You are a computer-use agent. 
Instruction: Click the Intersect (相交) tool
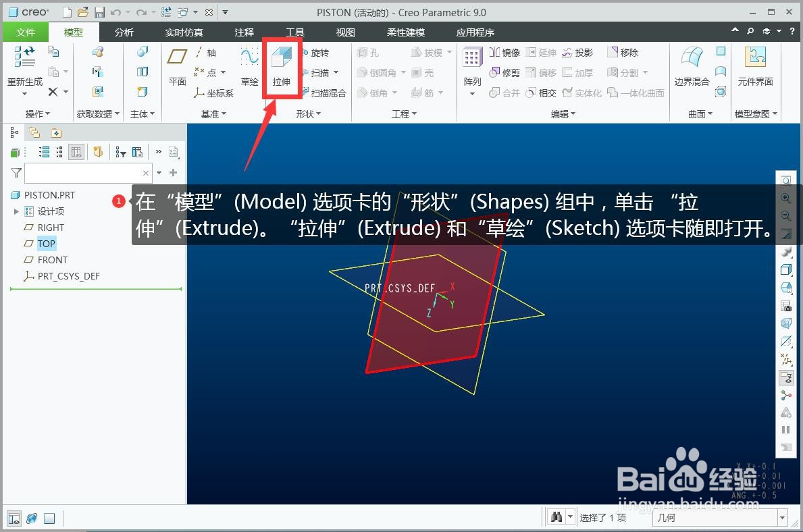[x=542, y=92]
